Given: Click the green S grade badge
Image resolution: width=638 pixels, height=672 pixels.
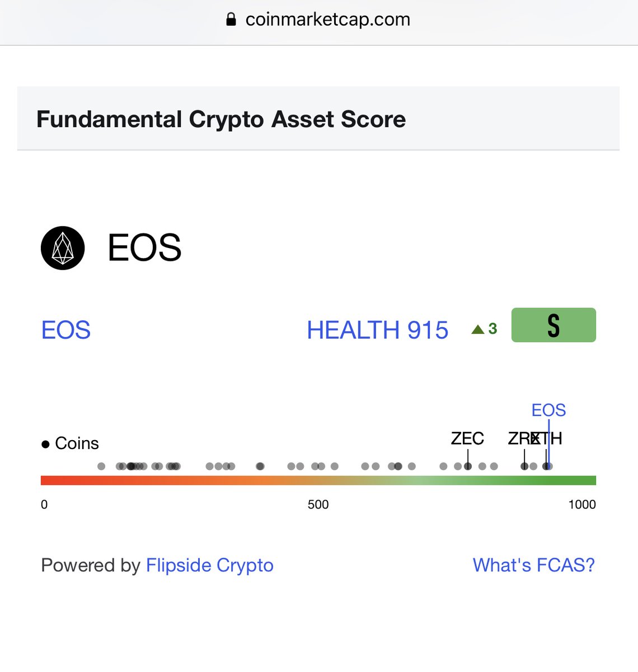Looking at the screenshot, I should point(553,325).
